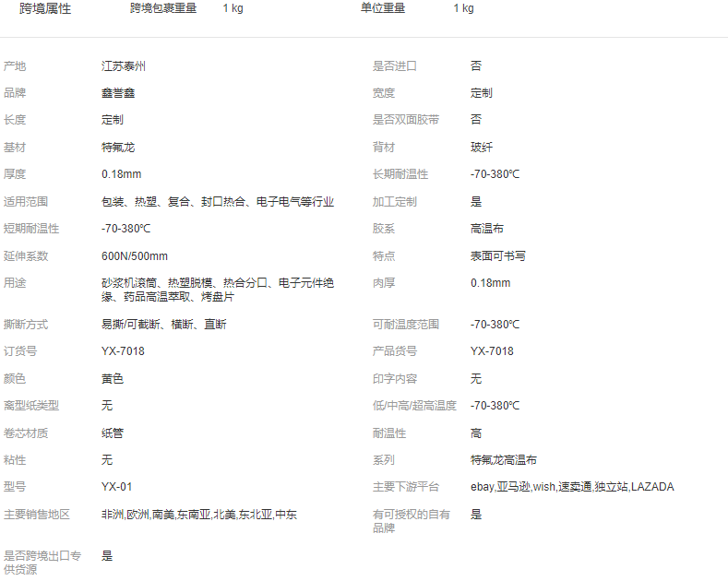The image size is (728, 581).
Task: Click the 高 value in the 耐温性 row
Action: [476, 433]
